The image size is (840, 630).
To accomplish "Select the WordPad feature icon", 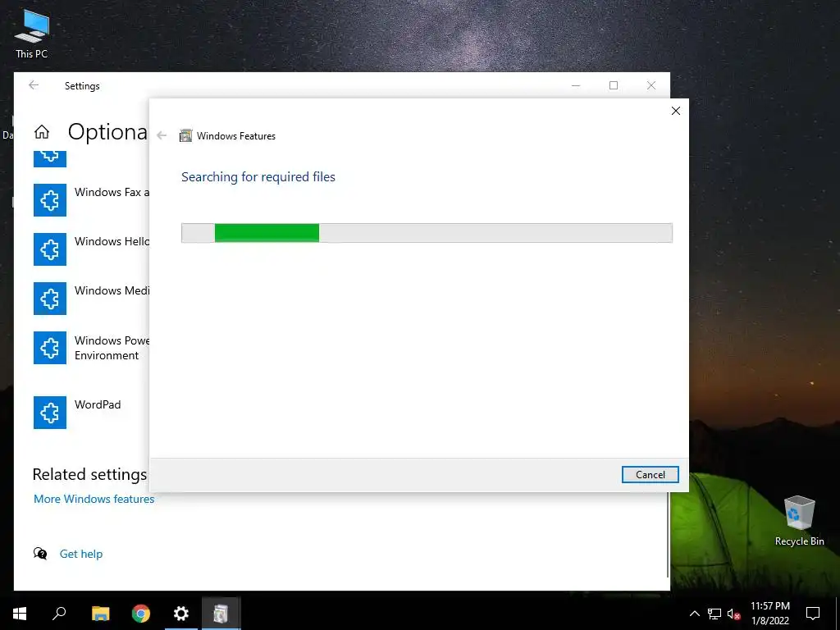I will click(50, 413).
